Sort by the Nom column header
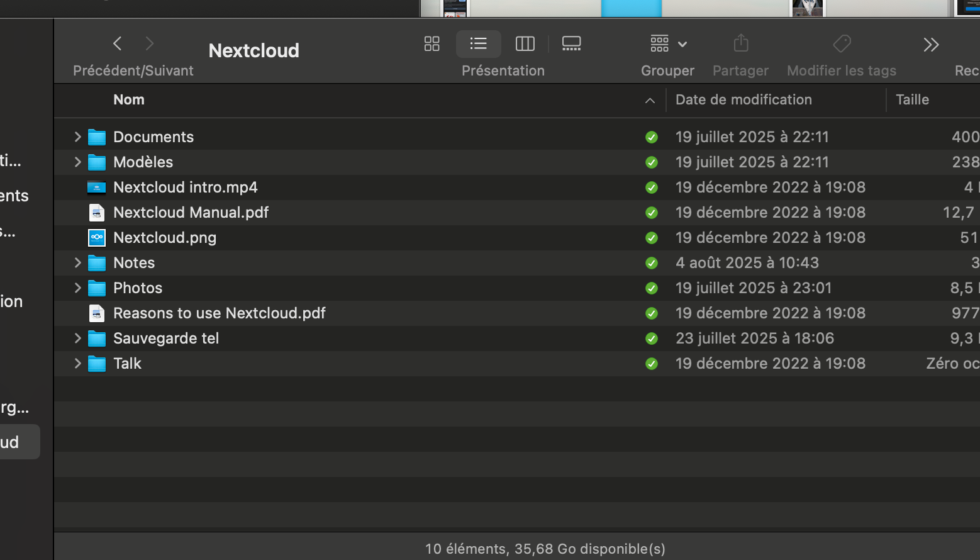 pos(129,99)
